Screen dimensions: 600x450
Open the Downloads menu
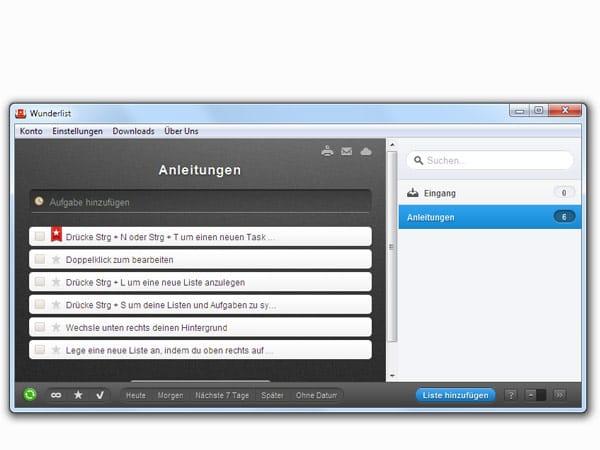[134, 131]
